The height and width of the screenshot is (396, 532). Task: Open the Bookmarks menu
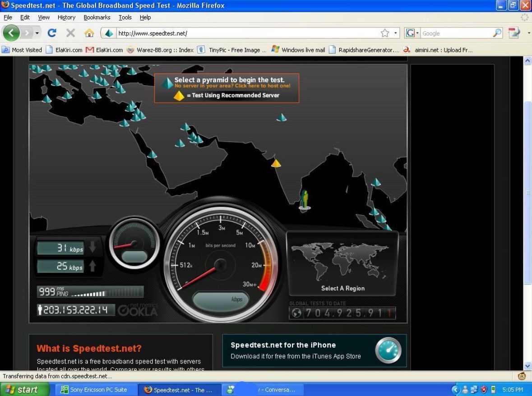click(97, 17)
